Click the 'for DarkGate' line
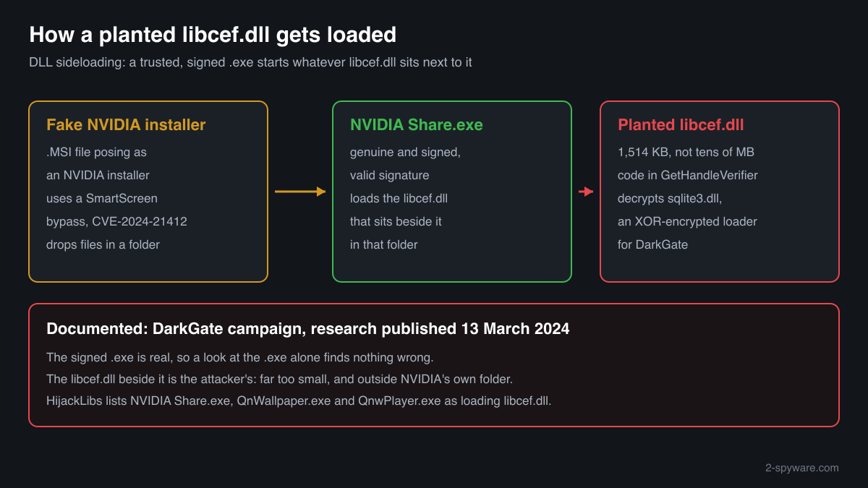 (652, 244)
